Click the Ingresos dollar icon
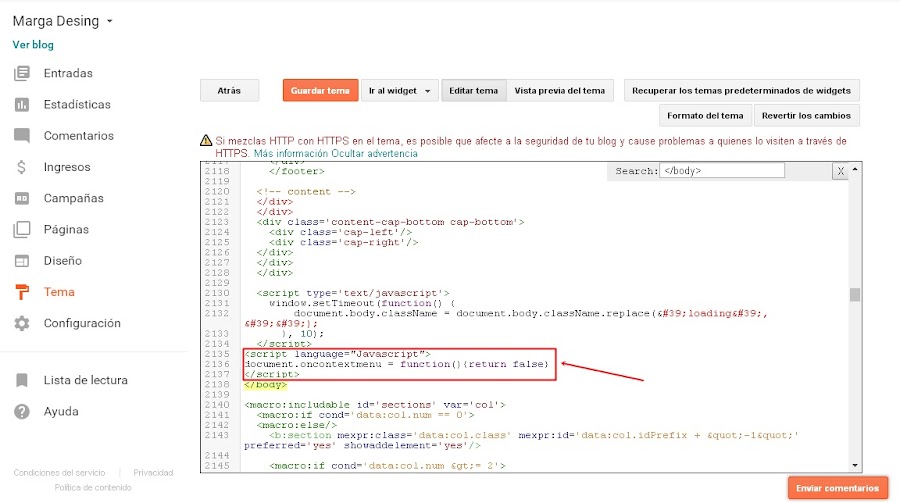 [21, 167]
